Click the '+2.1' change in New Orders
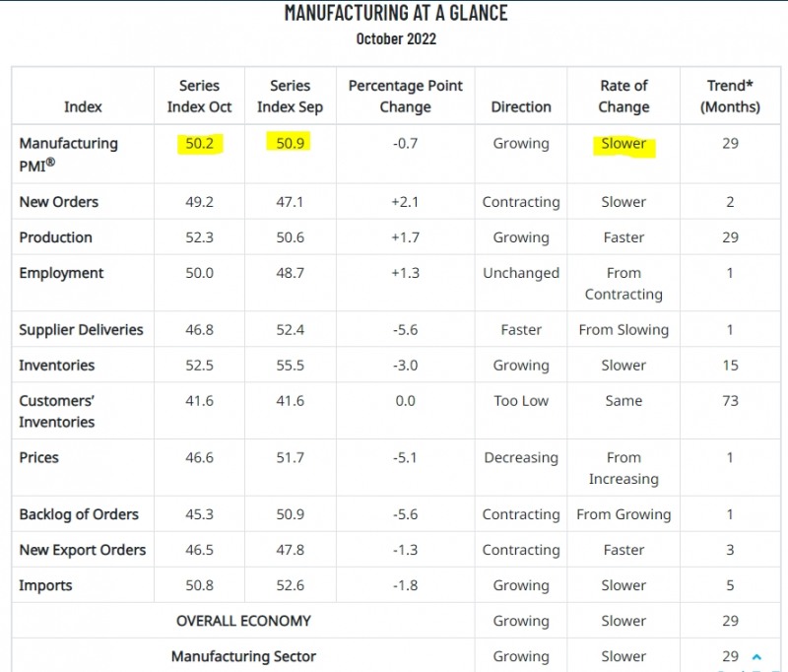Screen dimensions: 788x672 (406, 202)
